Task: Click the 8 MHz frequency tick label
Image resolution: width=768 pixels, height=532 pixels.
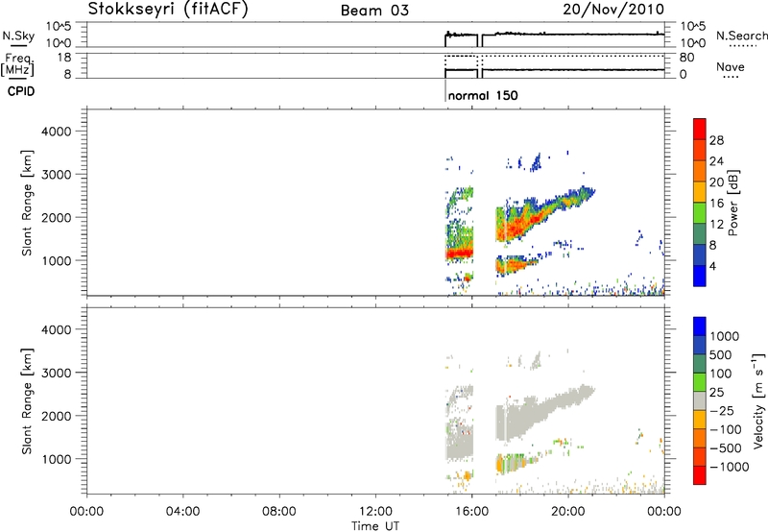Action: pos(67,75)
